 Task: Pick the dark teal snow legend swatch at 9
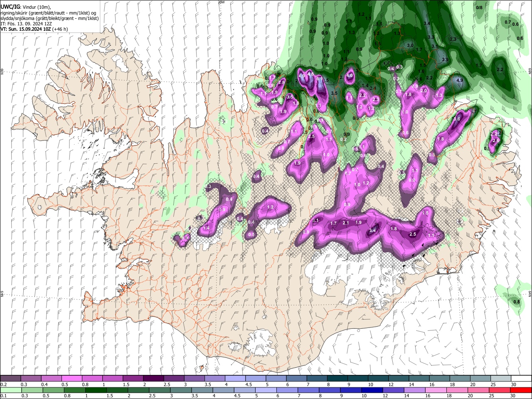[358, 379]
